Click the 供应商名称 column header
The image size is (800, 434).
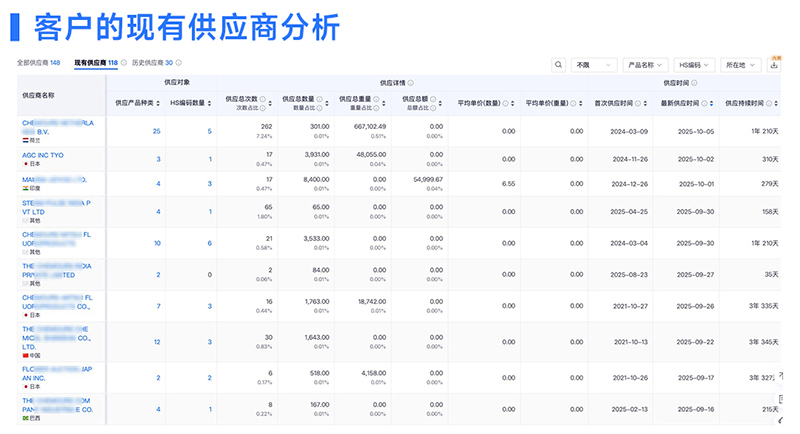click(x=38, y=95)
